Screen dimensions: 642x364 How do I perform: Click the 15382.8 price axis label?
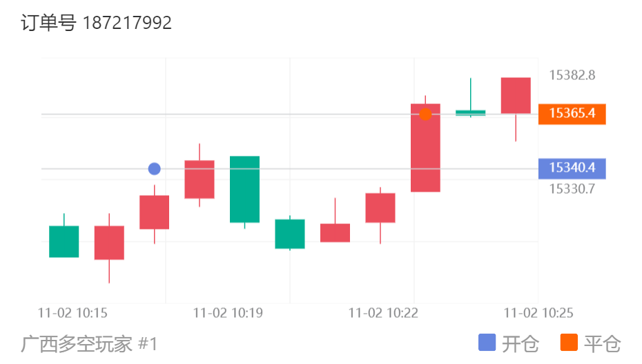572,75
